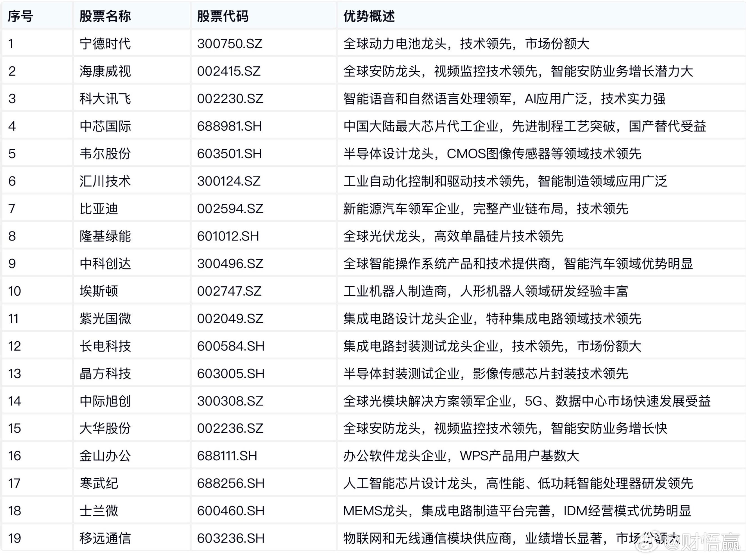Select stock code 600584.SH

click(x=231, y=346)
